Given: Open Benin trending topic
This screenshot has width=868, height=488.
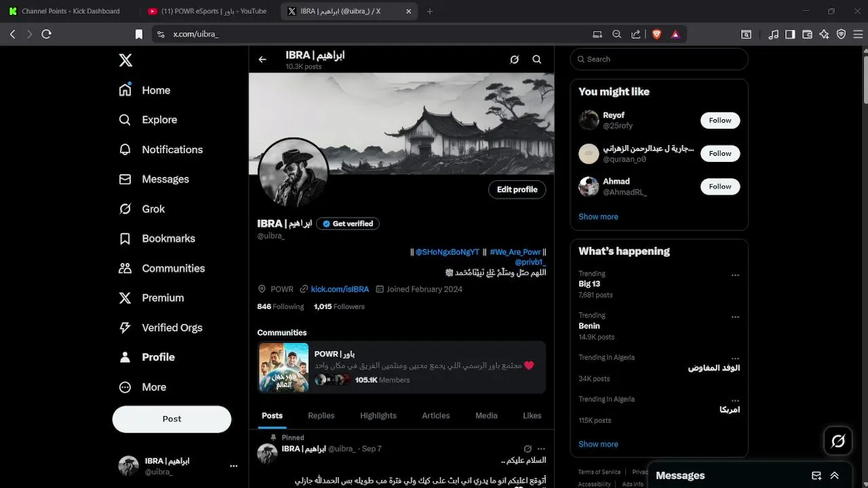Looking at the screenshot, I should (x=589, y=326).
